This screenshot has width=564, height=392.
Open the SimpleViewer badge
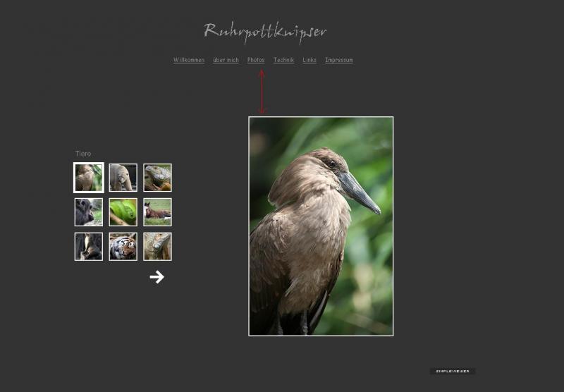[x=452, y=371]
